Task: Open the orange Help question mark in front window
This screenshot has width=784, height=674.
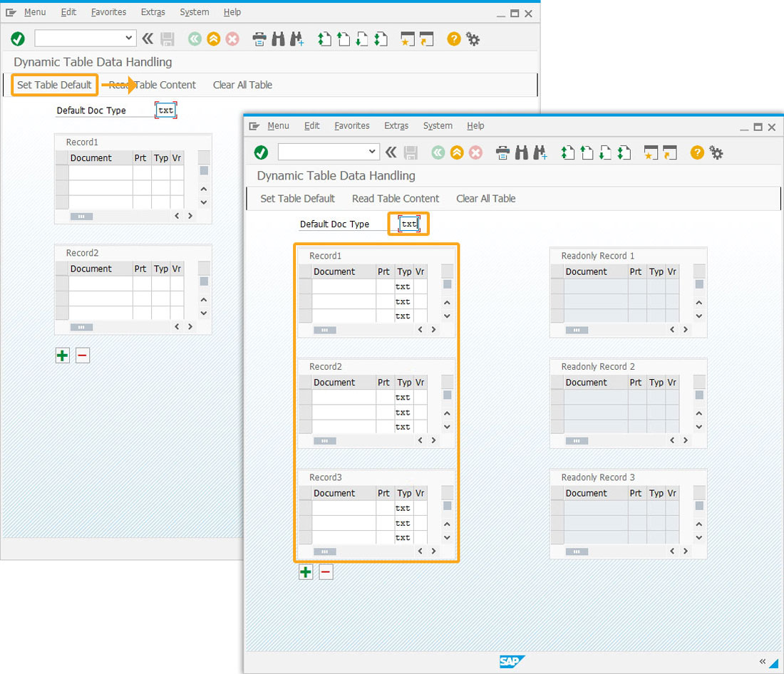Action: 697,152
